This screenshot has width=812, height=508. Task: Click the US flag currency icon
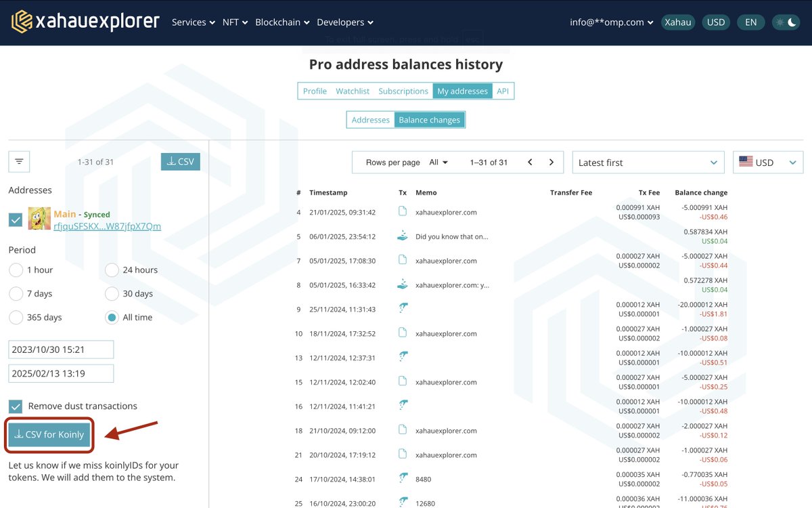coord(746,162)
